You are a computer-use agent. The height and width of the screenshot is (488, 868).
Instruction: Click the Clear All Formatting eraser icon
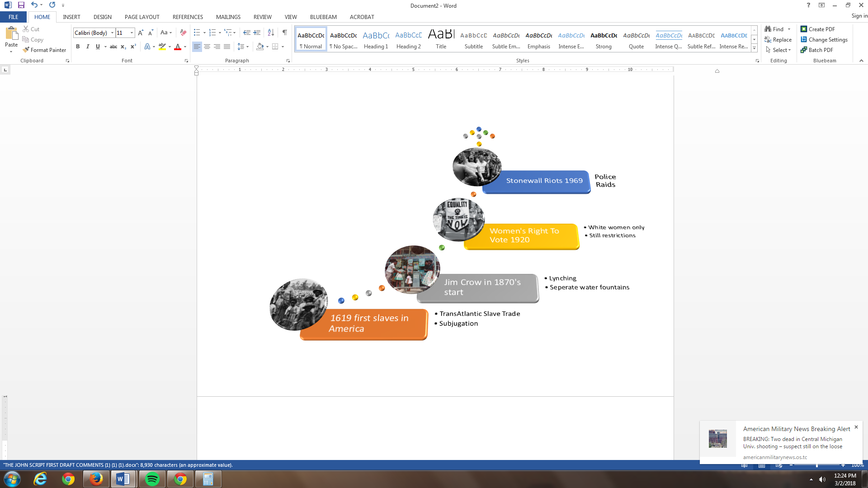[x=183, y=33]
